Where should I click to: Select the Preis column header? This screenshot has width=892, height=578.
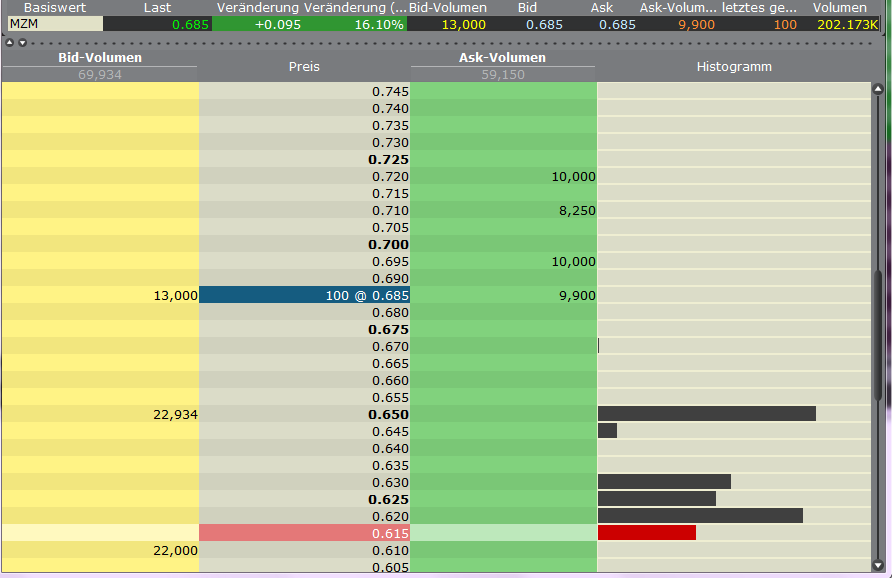(x=304, y=66)
